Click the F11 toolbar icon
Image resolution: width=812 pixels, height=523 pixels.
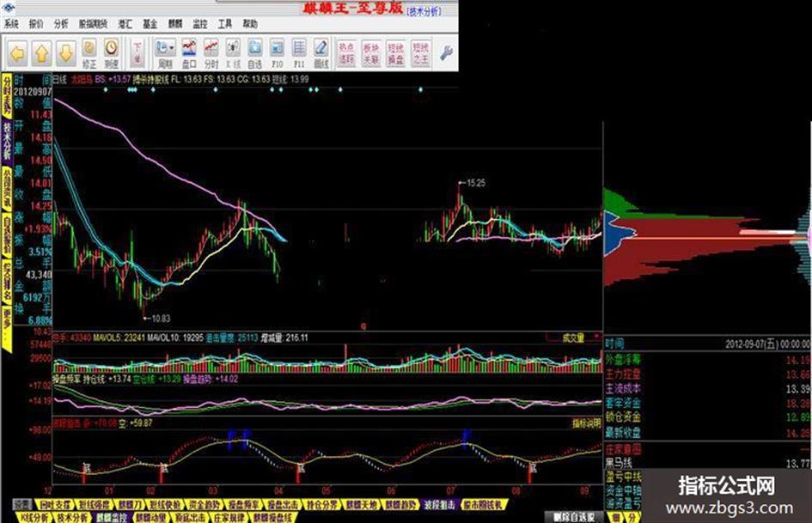click(x=299, y=53)
